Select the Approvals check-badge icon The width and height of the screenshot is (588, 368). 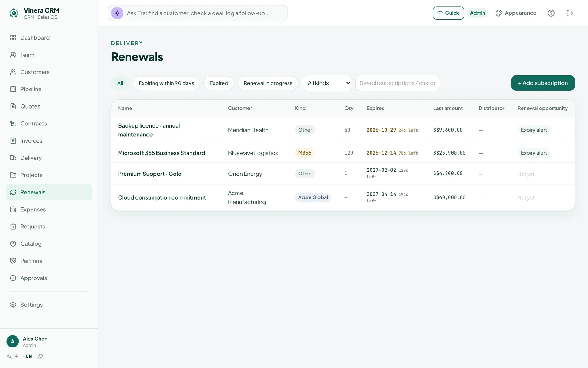tap(13, 278)
